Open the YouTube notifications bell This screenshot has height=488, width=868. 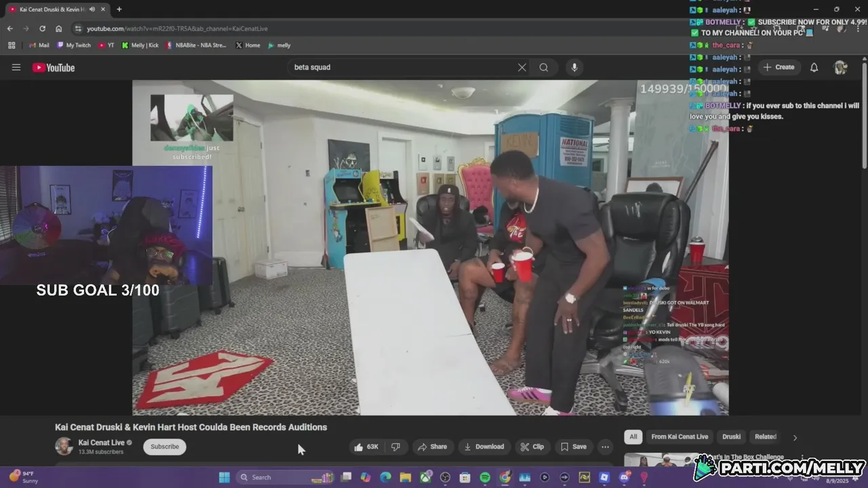[x=814, y=67]
